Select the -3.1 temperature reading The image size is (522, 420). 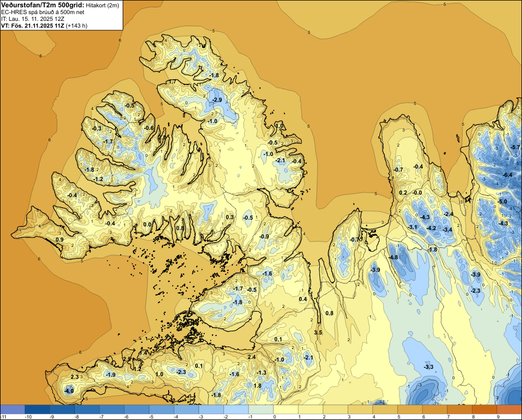point(412,227)
